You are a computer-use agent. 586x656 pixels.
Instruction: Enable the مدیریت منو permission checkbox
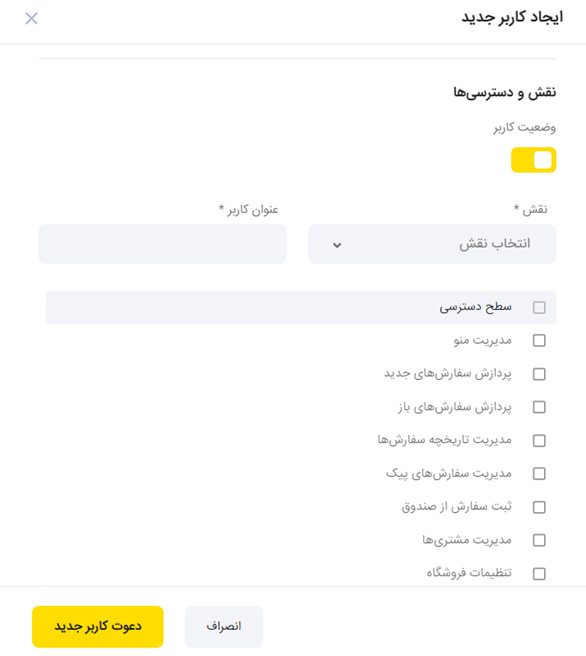pos(539,341)
